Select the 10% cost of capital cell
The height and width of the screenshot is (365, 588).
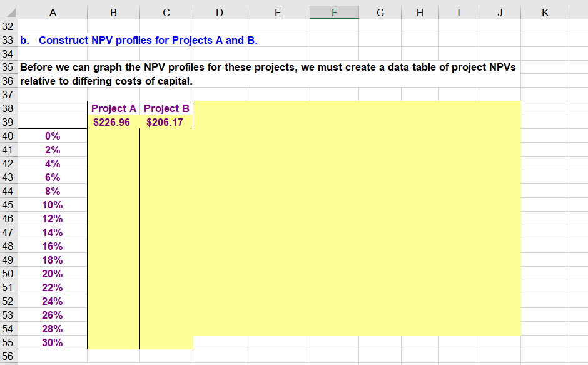coord(53,205)
